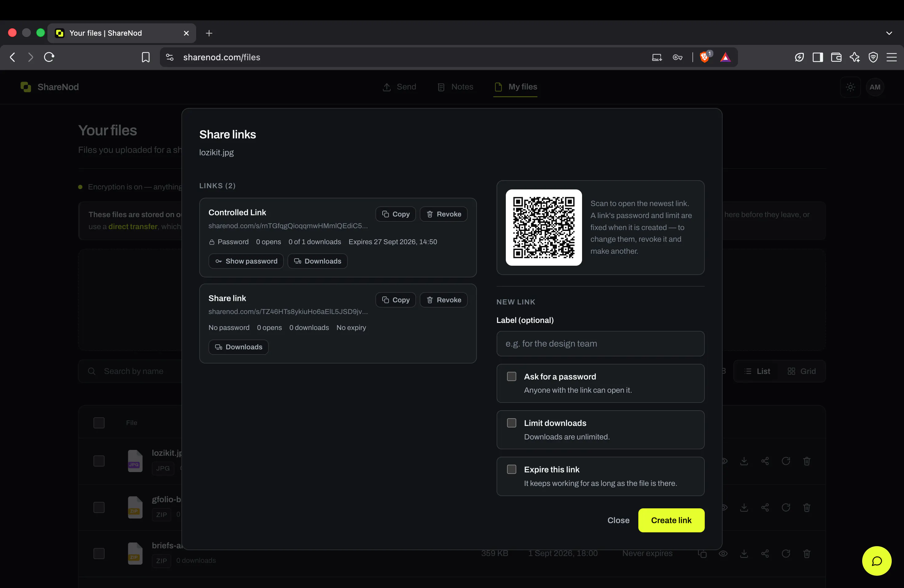This screenshot has height=588, width=904.
Task: Click the refresh icon in briefs row
Action: pos(786,554)
